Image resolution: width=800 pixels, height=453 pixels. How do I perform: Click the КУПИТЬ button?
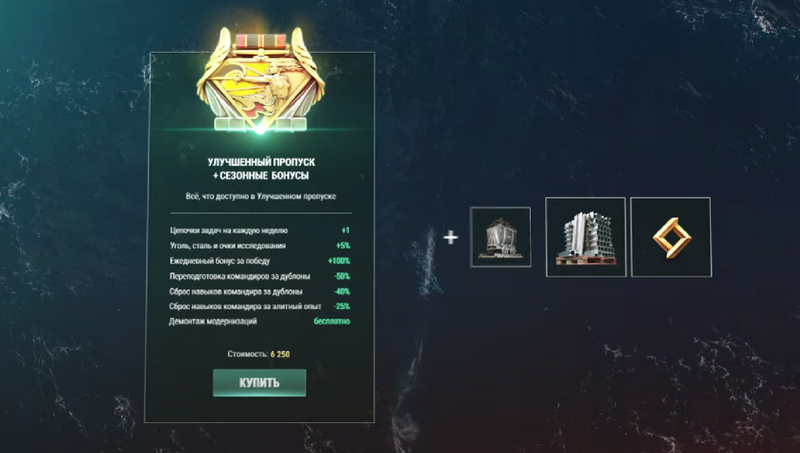tap(259, 383)
